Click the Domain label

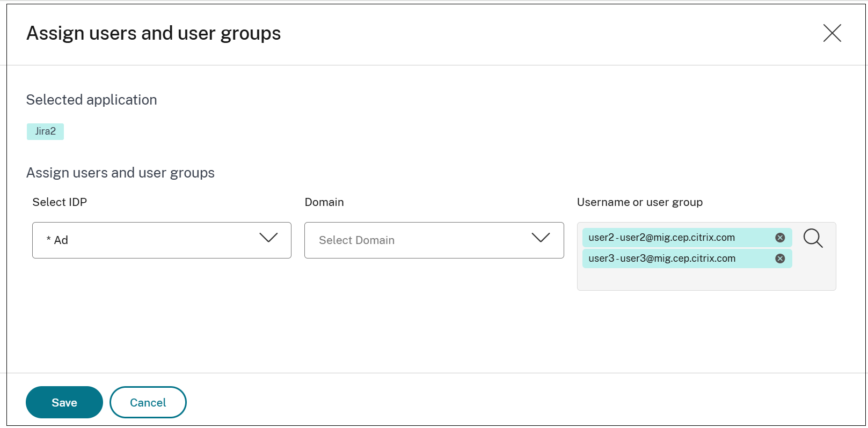point(324,202)
